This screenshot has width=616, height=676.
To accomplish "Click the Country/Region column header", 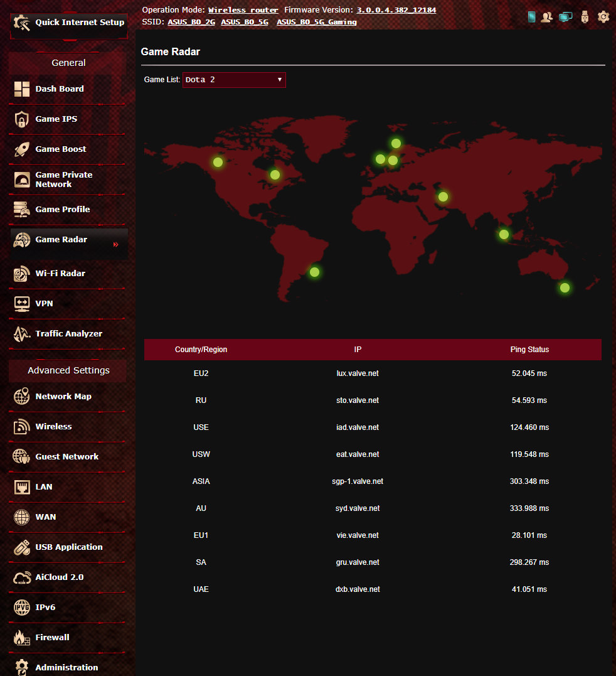I will [x=201, y=350].
